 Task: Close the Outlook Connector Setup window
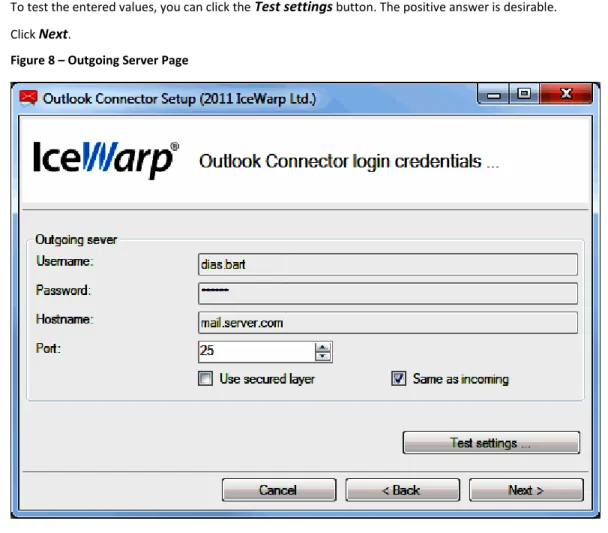tap(566, 94)
